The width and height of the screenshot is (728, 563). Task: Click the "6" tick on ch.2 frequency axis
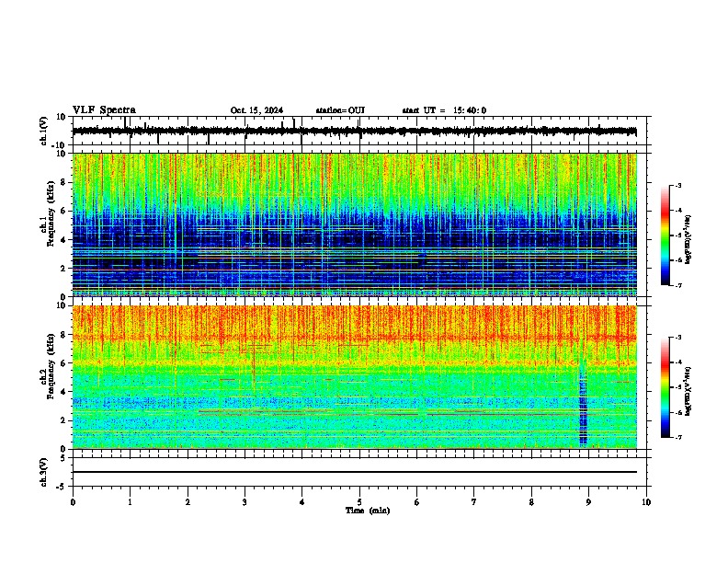tap(65, 363)
